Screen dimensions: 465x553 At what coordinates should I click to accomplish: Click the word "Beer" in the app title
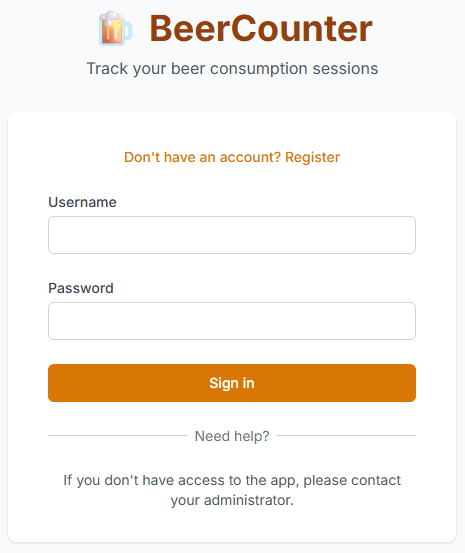coord(190,29)
